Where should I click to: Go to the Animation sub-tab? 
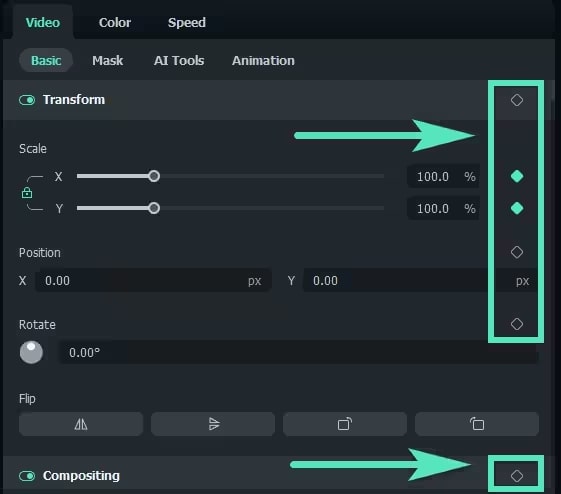(x=263, y=60)
